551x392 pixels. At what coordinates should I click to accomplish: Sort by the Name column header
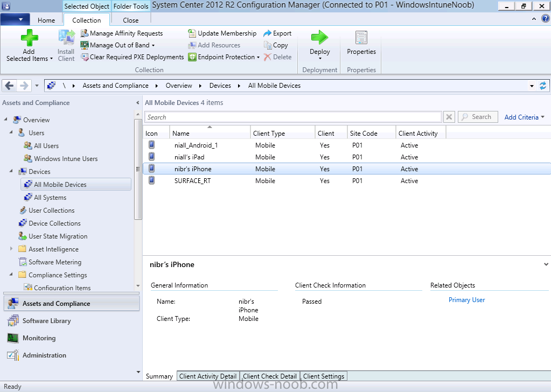point(210,133)
